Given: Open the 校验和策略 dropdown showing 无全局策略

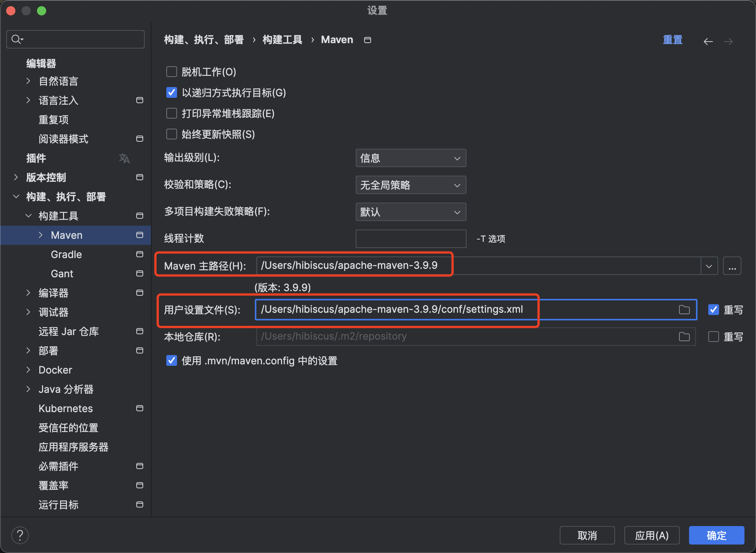Looking at the screenshot, I should point(410,185).
